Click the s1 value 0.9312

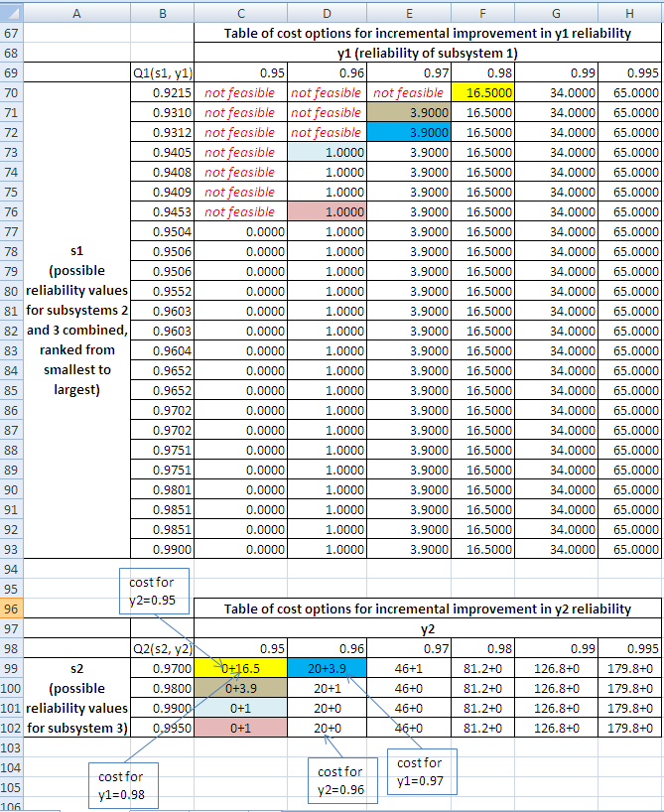click(162, 133)
